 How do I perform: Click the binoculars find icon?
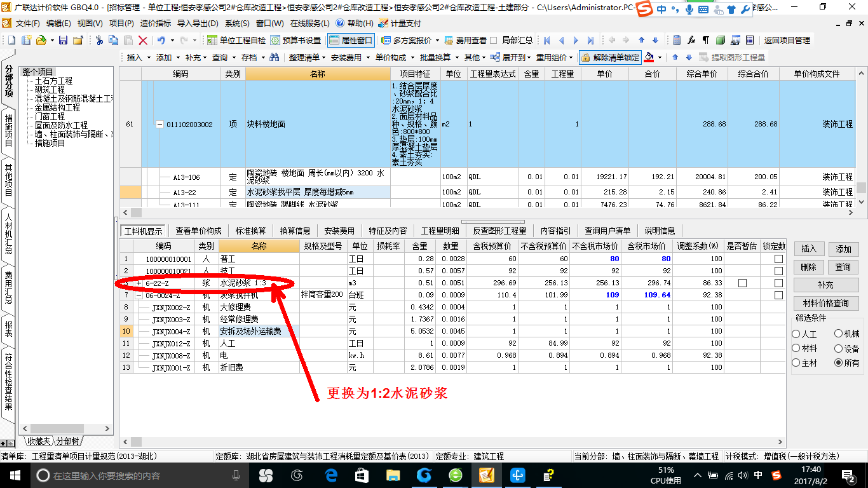click(275, 57)
